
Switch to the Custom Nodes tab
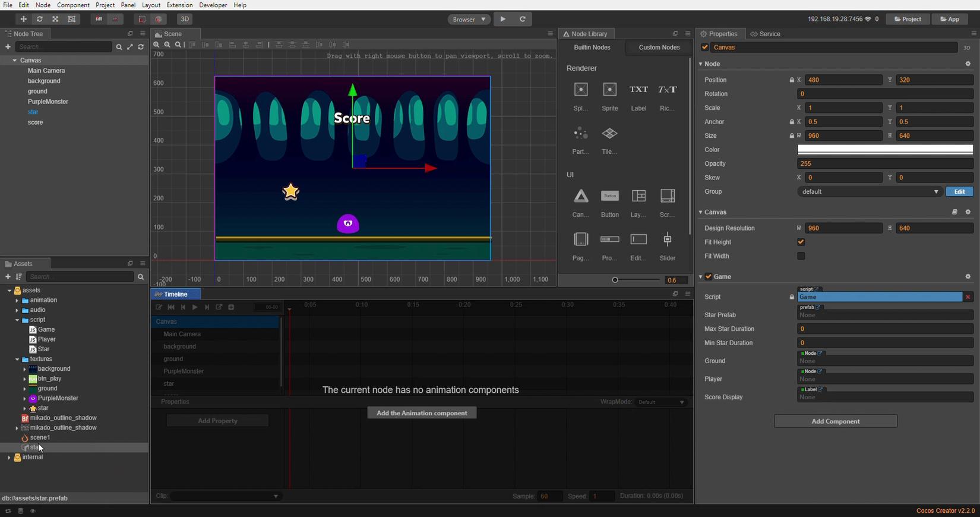[x=659, y=48]
